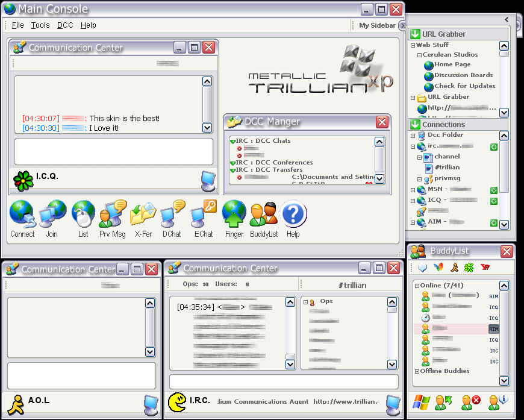Click the Connect globe icon
This screenshot has height=420, width=524.
point(22,214)
